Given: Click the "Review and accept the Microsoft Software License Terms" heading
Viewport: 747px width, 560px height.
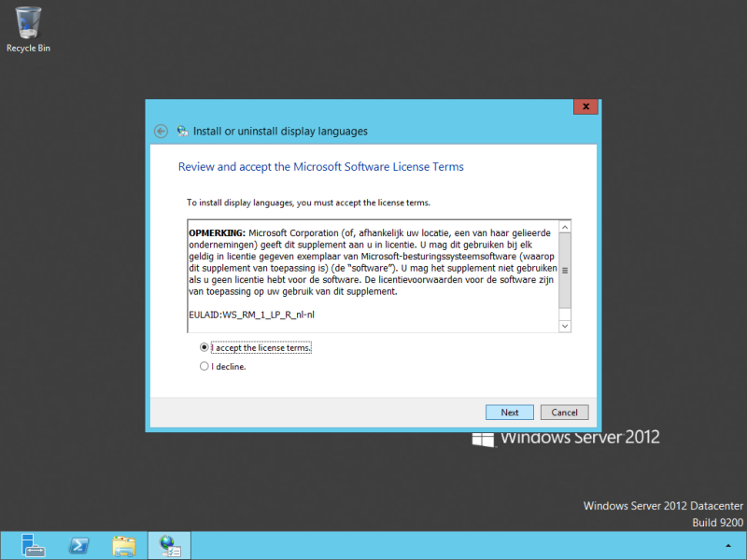Looking at the screenshot, I should [320, 167].
